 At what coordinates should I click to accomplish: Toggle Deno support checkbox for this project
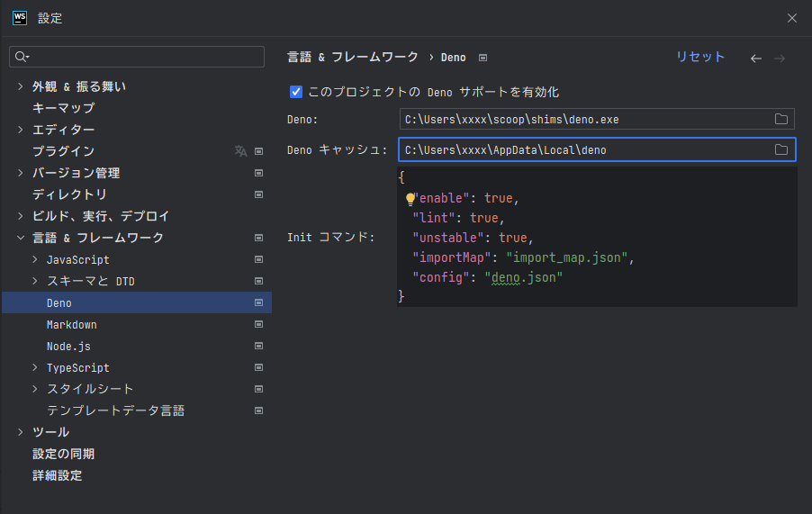295,92
